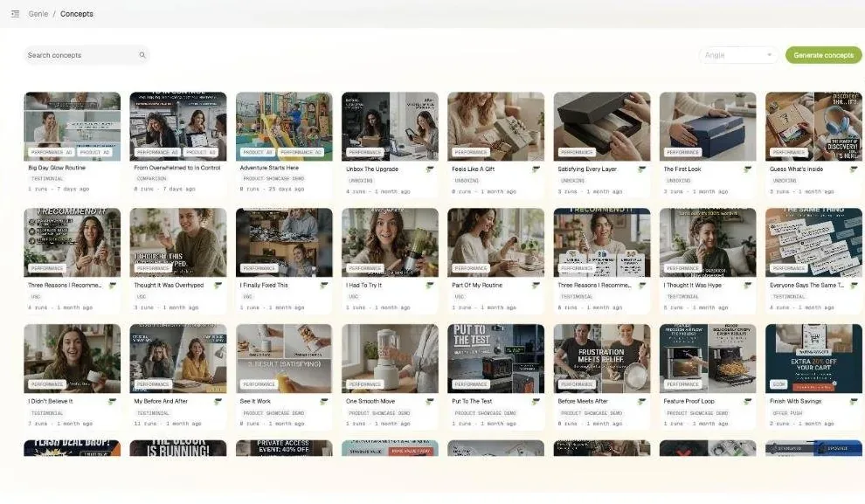Open the Put To The Test thumbnail
Viewport: 865px width, 504px height.
(x=496, y=358)
